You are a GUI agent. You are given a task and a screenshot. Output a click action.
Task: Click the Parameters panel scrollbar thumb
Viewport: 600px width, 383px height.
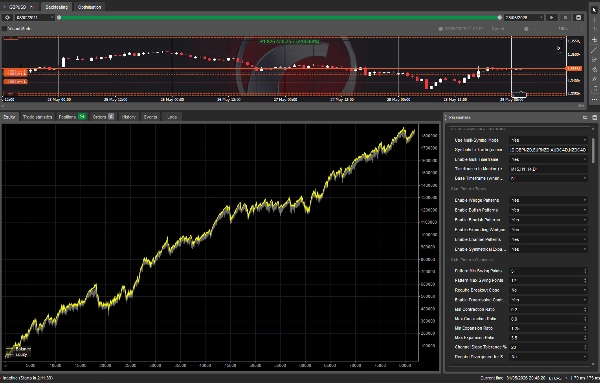coord(593,150)
